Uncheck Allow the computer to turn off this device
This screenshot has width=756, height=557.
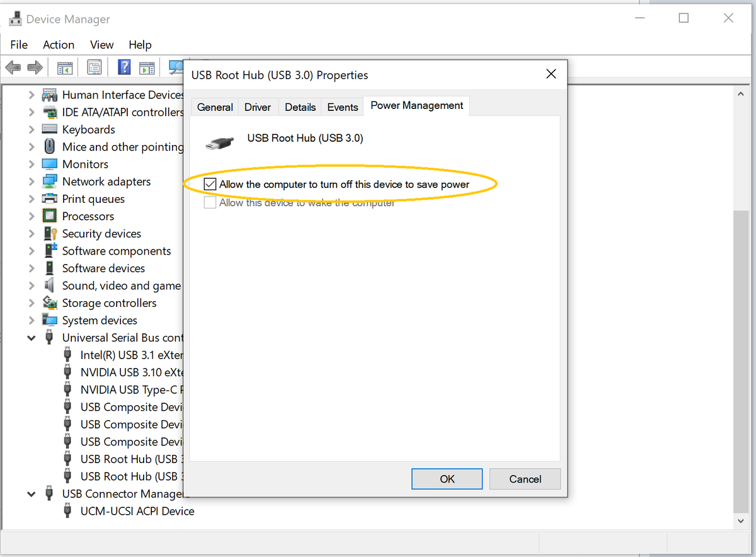tap(210, 185)
